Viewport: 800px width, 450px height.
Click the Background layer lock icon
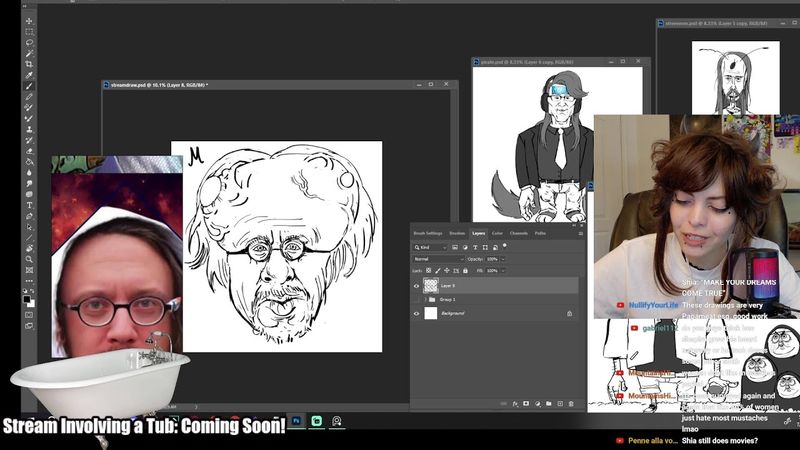click(x=569, y=313)
